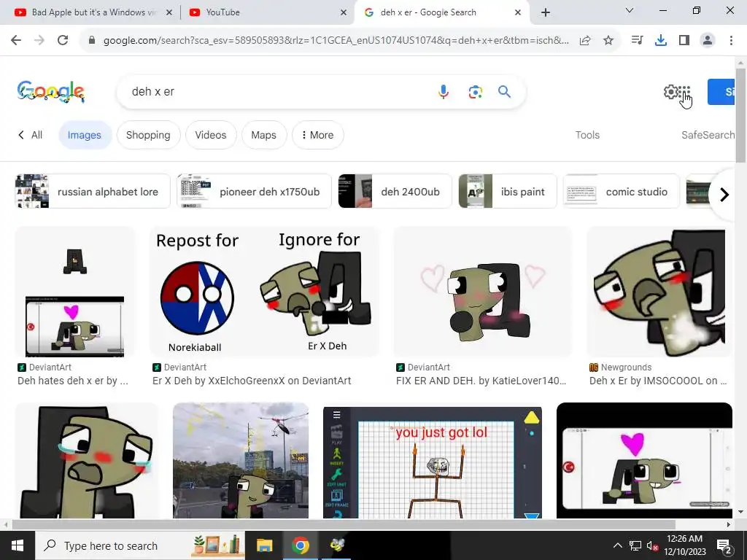
Task: Open the 'you just got lol' image
Action: pyautogui.click(x=432, y=462)
